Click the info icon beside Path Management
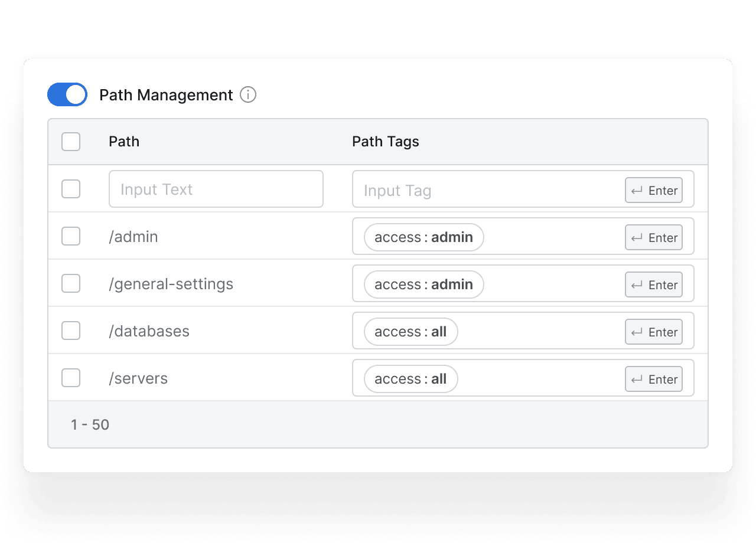756x543 pixels. pyautogui.click(x=248, y=94)
